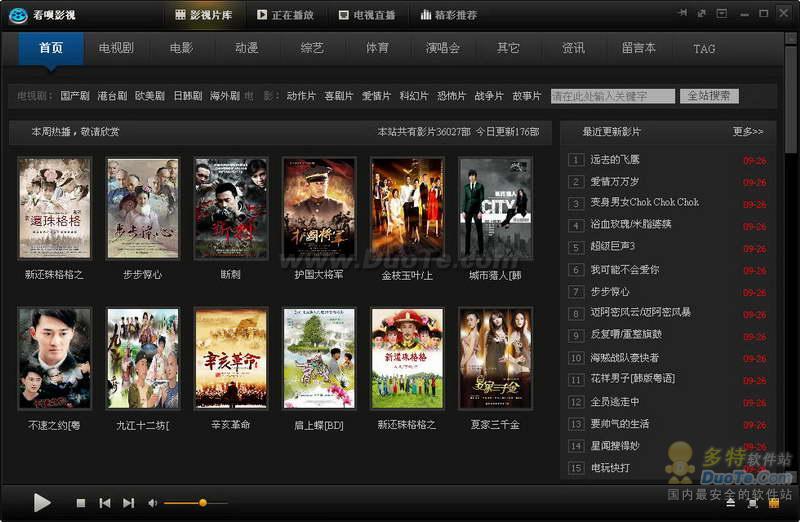The width and height of the screenshot is (800, 522).
Task: Open the 电视直播 tab
Action: click(366, 15)
